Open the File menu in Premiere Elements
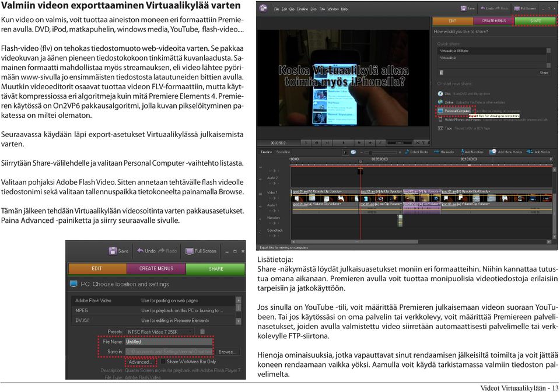This screenshot has height=392, width=560. pos(276,9)
